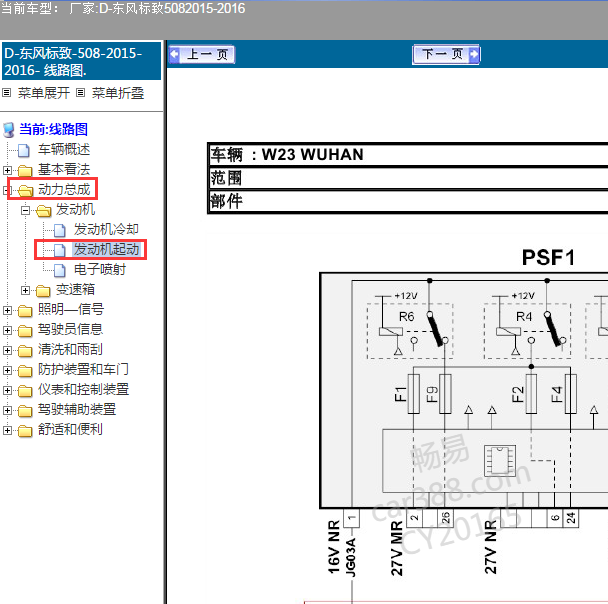Click the open folder icon beside 动力总成
Screen dimensions: 608x604
(x=25, y=190)
